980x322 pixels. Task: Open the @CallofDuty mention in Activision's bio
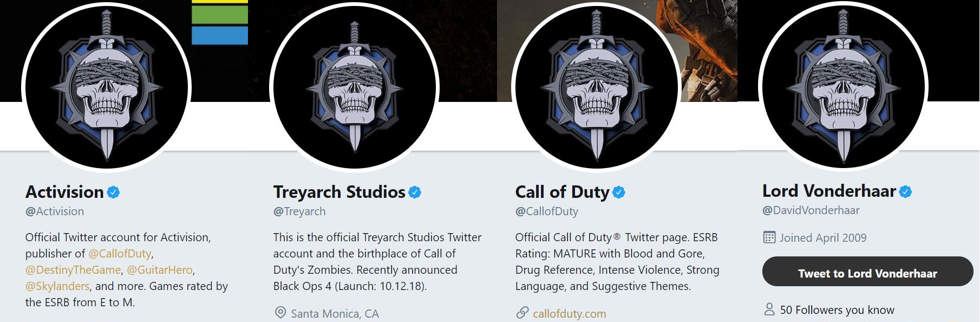(120, 254)
